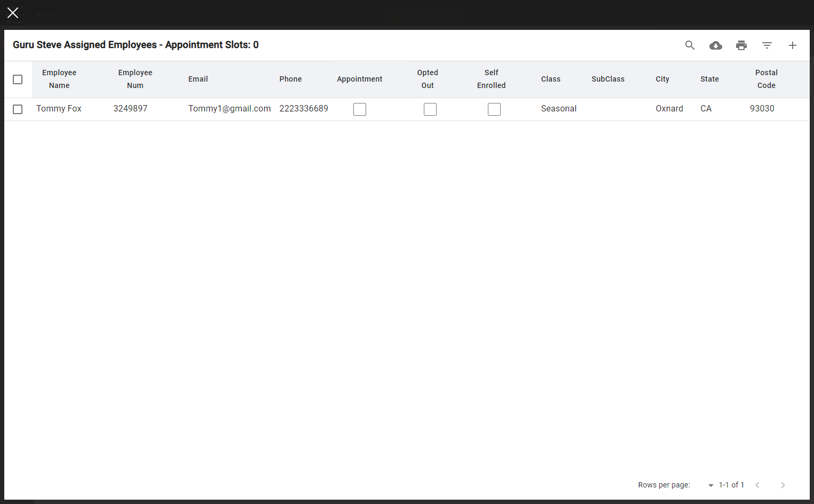Click the Postal Code column header

[766, 79]
